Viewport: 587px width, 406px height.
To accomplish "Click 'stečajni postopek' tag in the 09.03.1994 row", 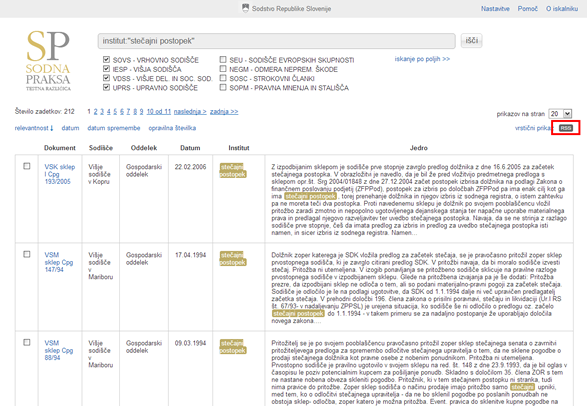I will click(x=232, y=347).
